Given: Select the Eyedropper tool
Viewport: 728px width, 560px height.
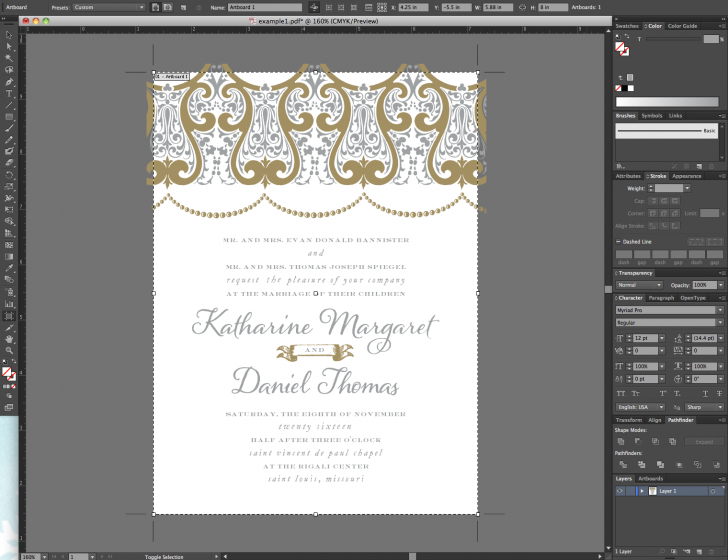Looking at the screenshot, I should coord(9,268).
